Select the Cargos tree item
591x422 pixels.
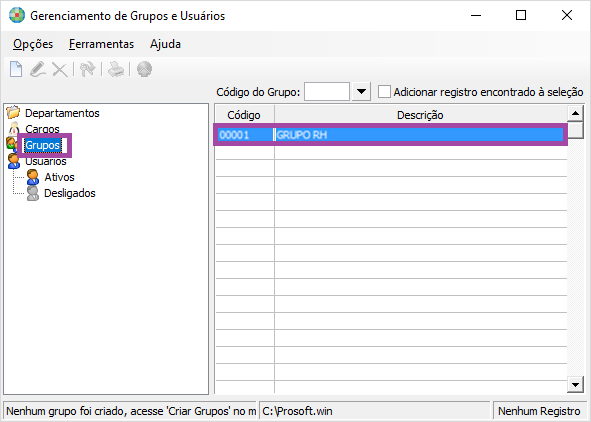click(x=42, y=129)
